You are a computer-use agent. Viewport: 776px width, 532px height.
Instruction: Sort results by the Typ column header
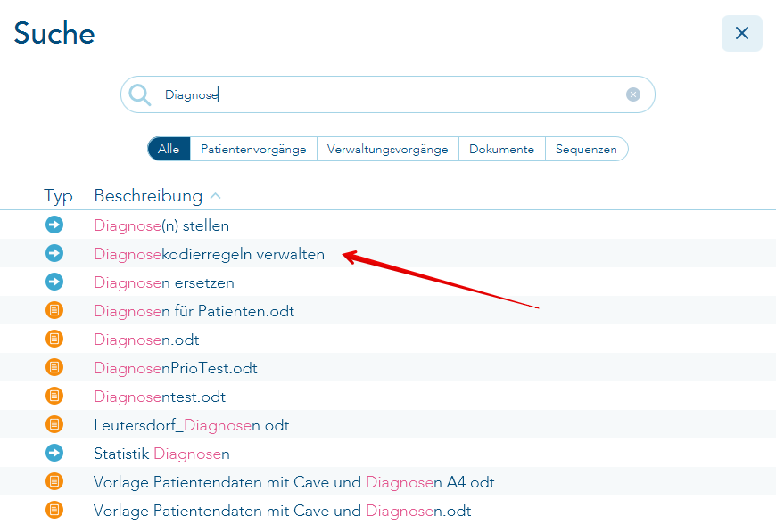pos(59,195)
